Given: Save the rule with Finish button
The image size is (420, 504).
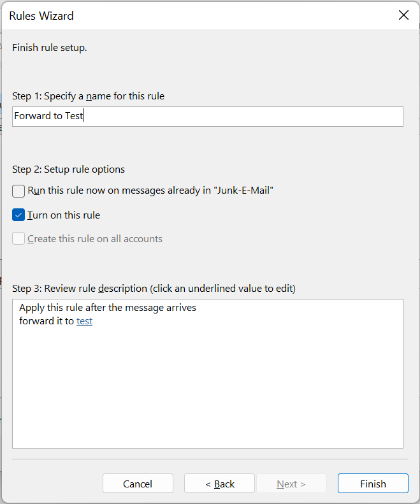Looking at the screenshot, I should click(373, 484).
